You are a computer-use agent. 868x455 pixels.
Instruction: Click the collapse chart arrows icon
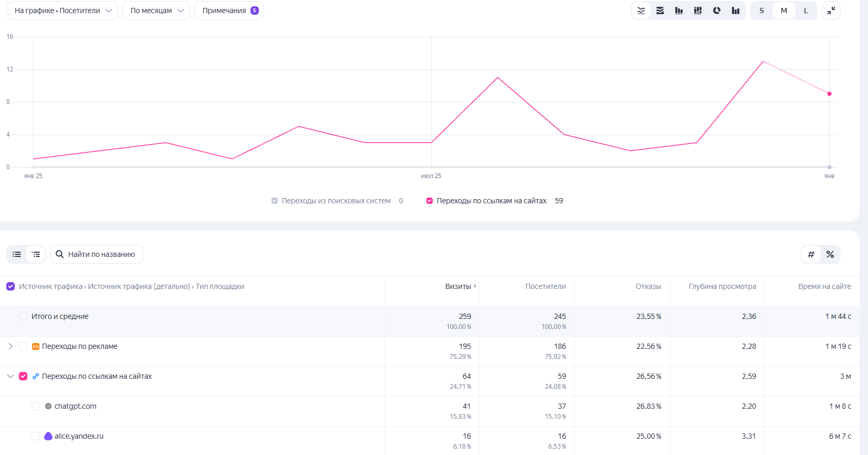(x=831, y=11)
